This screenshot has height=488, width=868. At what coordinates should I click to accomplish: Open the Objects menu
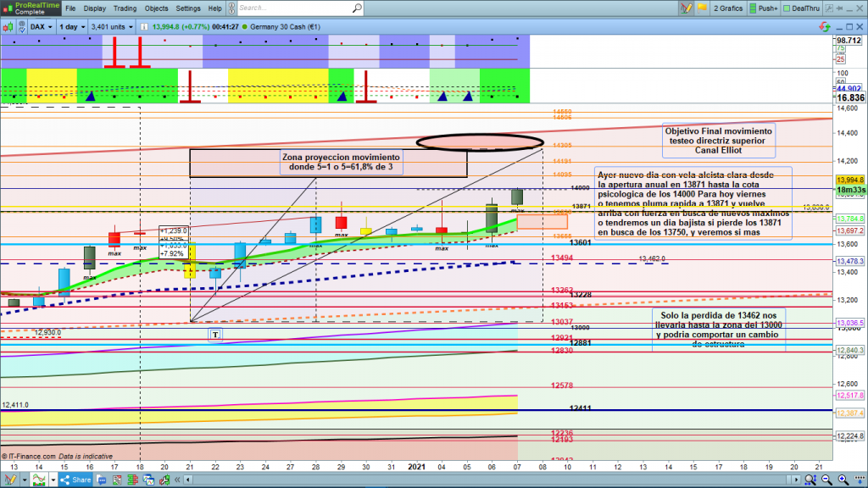(156, 8)
